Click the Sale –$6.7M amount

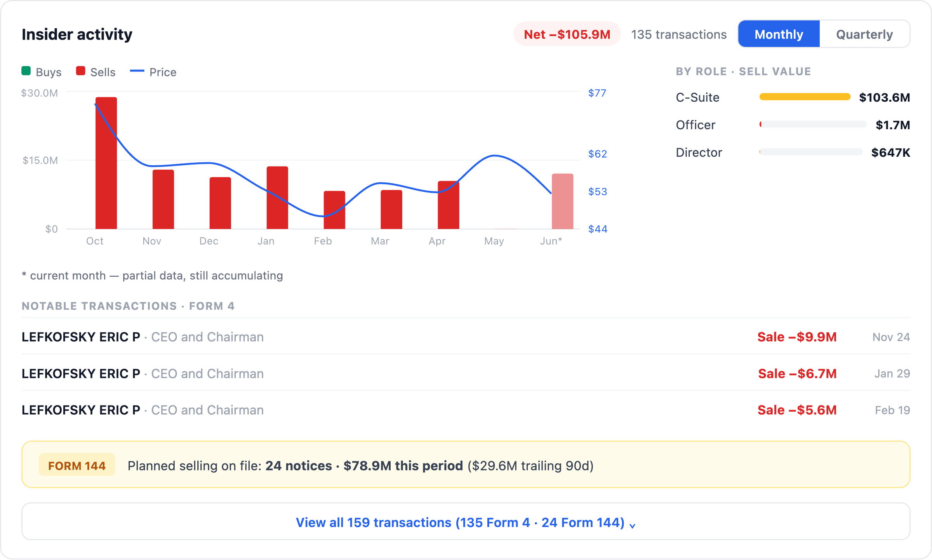(x=797, y=373)
